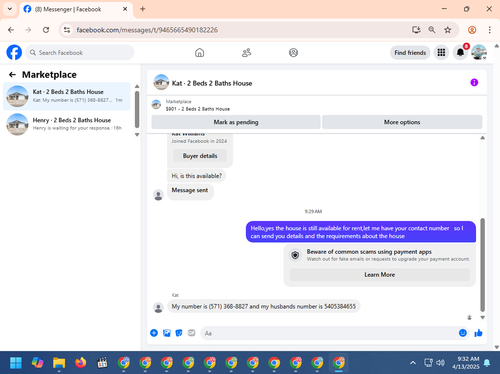
Task: Open volume control in system tray
Action: coord(440,363)
